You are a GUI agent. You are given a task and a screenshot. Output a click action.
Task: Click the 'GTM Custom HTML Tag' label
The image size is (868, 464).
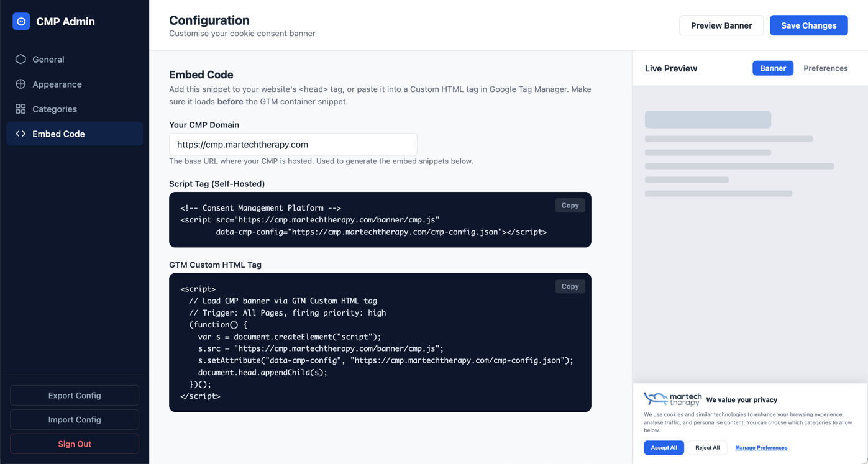point(215,265)
